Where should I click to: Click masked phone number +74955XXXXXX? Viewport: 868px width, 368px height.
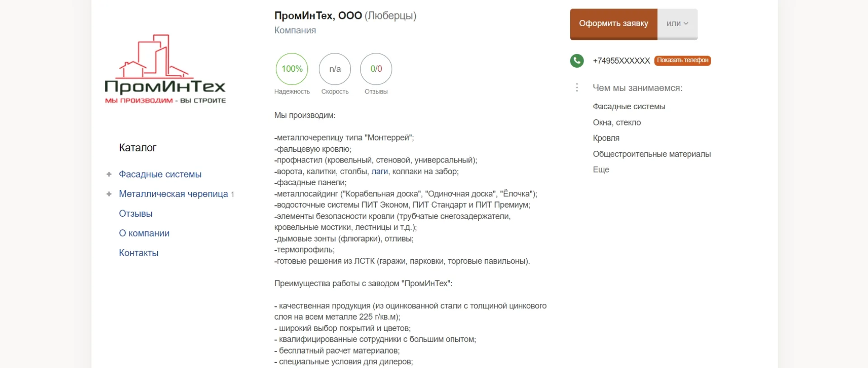pos(621,61)
